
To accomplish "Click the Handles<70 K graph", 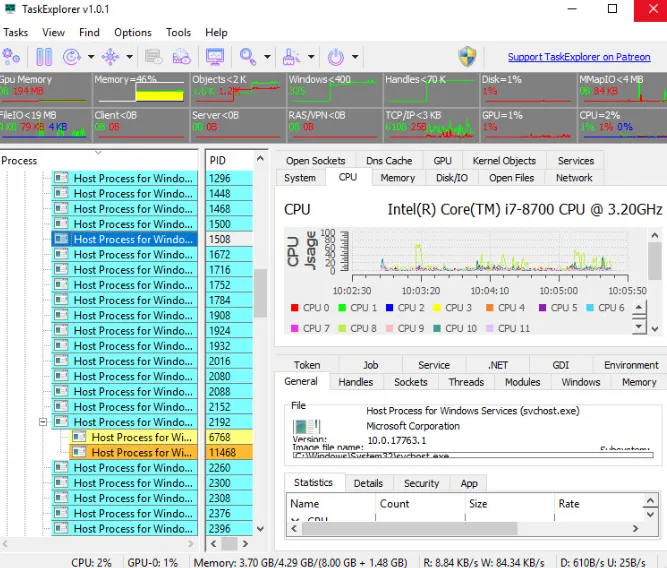I will click(x=431, y=88).
